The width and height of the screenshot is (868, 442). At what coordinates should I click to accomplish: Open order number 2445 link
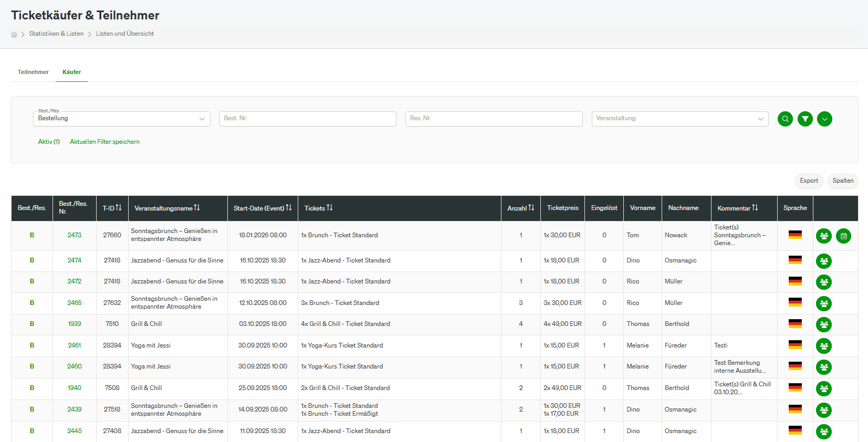(75, 431)
